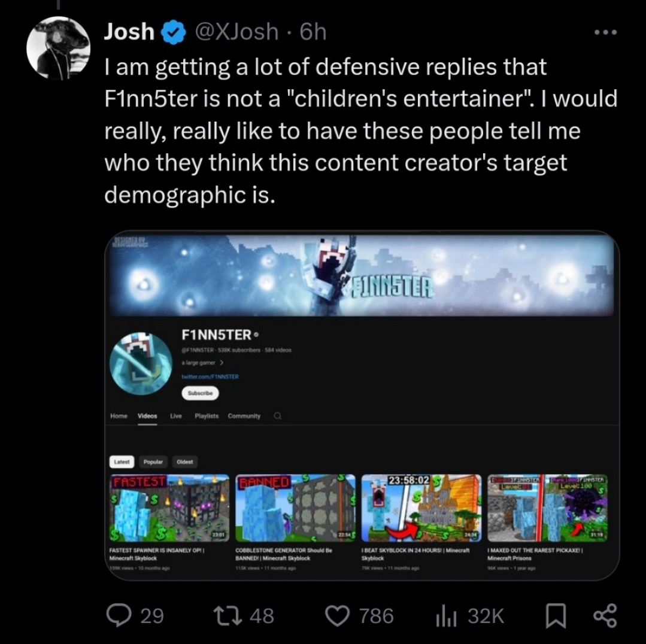Open the reply comments icon
This screenshot has width=646, height=644.
tap(119, 615)
